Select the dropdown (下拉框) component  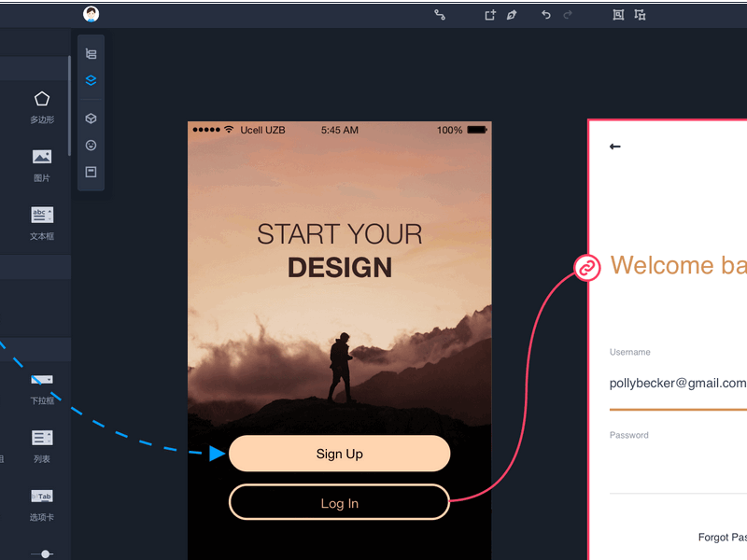click(x=42, y=388)
